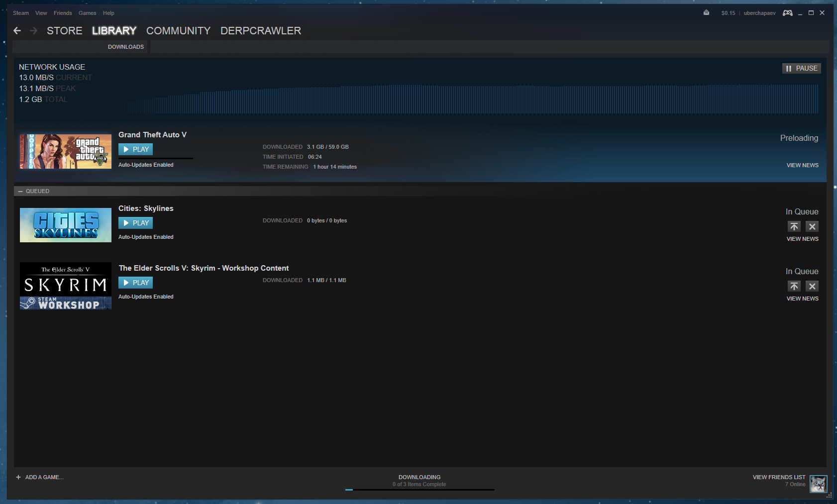Screen dimensions: 837x504
Task: Go to the STORE section
Action: point(65,31)
